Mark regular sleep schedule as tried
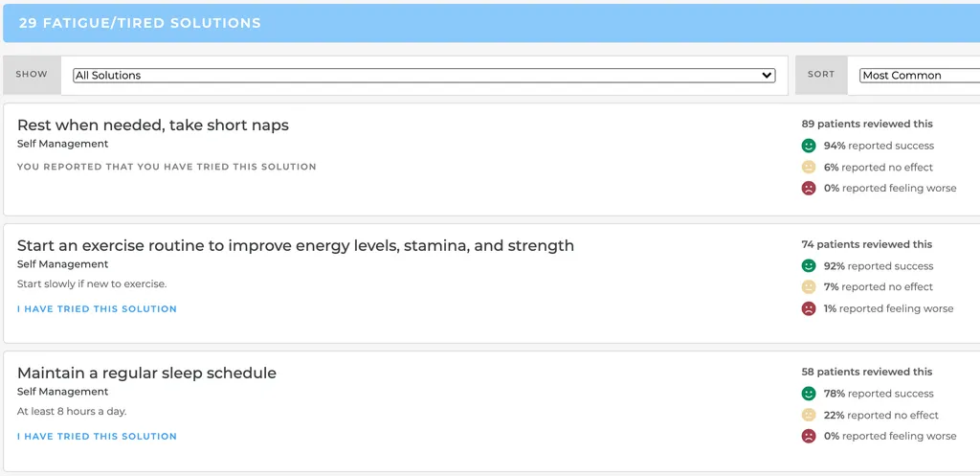 pyautogui.click(x=97, y=437)
